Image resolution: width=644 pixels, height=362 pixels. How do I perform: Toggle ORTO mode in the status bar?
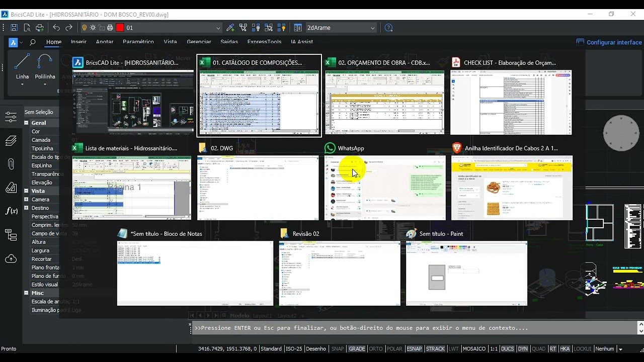pos(376,349)
